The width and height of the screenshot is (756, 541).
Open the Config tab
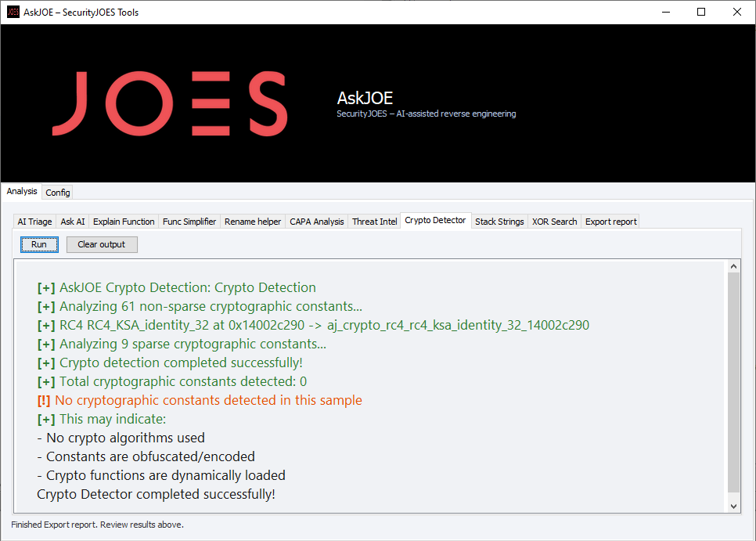click(58, 193)
